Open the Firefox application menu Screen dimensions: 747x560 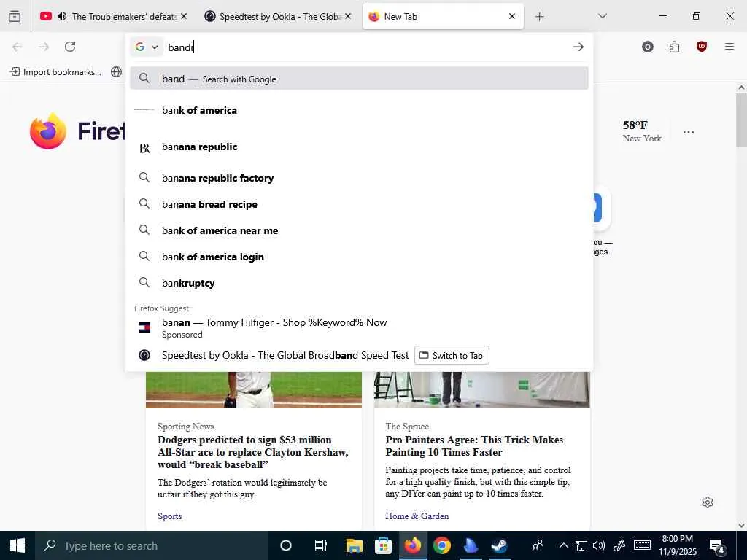[729, 47]
